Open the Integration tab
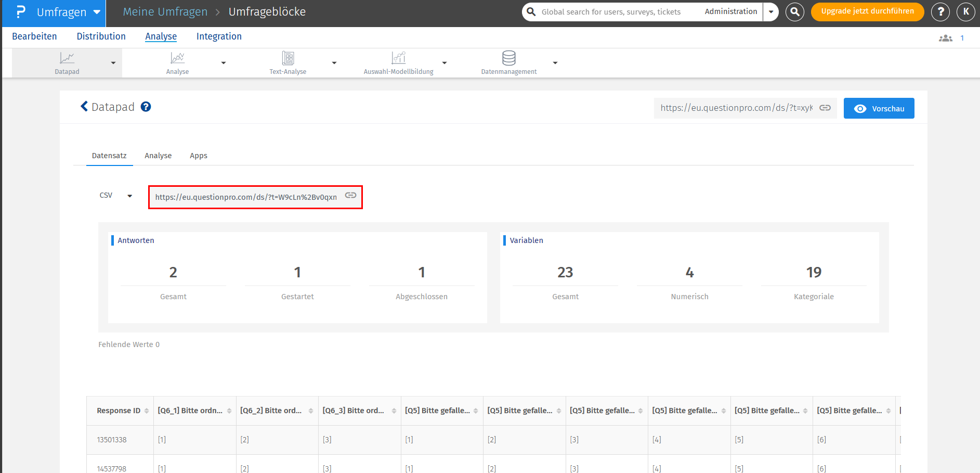Image resolution: width=980 pixels, height=473 pixels. click(219, 36)
